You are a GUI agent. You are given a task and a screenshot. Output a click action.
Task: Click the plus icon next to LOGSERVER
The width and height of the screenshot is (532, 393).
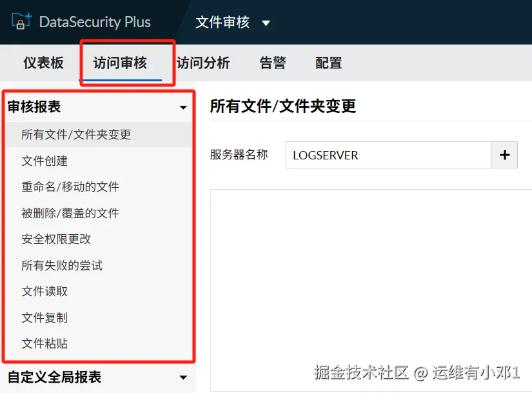click(x=504, y=155)
